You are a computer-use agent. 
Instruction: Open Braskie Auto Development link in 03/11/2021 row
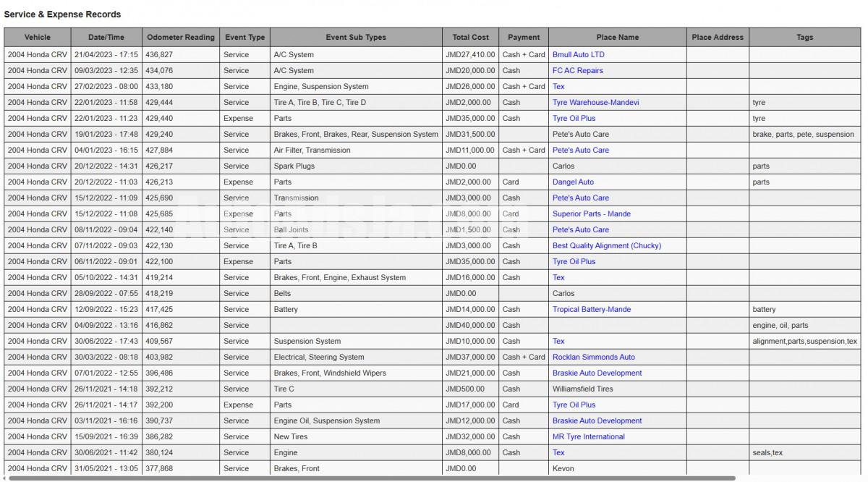click(597, 420)
